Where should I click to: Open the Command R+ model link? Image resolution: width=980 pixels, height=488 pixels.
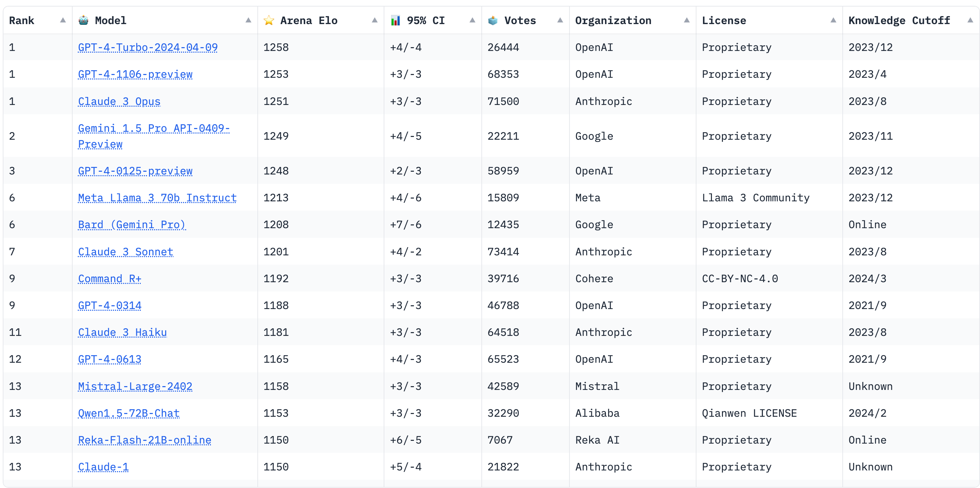pyautogui.click(x=109, y=278)
